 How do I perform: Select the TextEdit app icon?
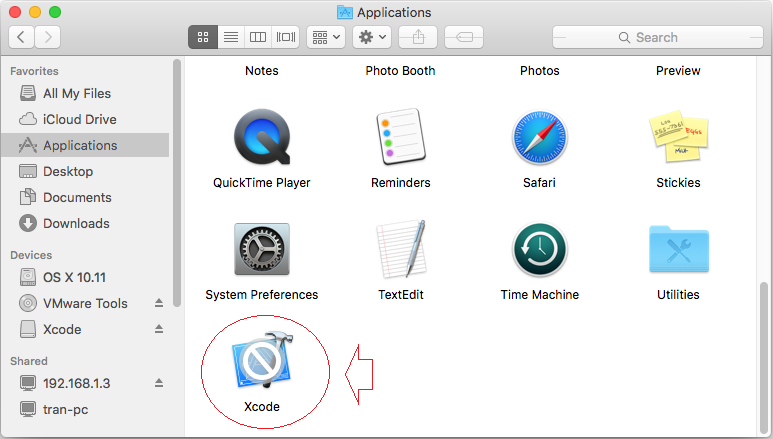pyautogui.click(x=400, y=249)
